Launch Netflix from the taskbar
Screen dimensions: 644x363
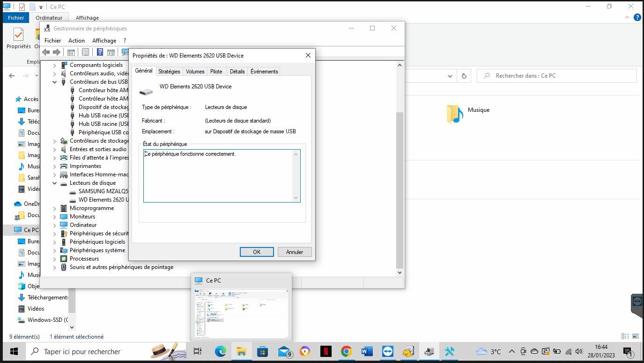tap(326, 351)
